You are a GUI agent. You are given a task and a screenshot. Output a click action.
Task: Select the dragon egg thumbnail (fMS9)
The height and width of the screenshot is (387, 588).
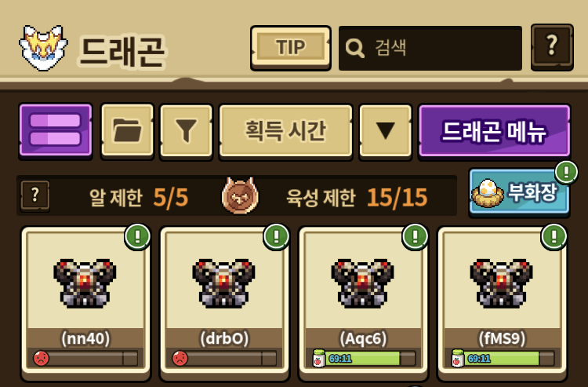coord(502,283)
